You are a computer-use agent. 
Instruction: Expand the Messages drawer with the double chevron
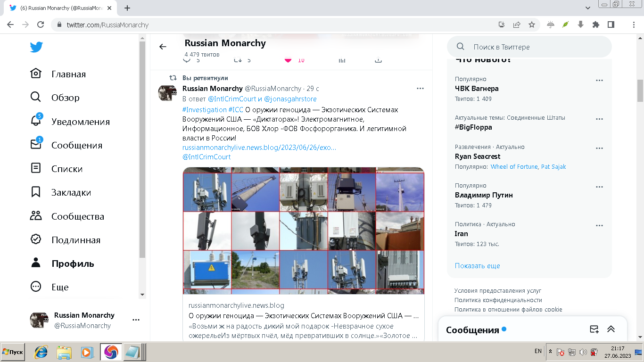(x=611, y=329)
